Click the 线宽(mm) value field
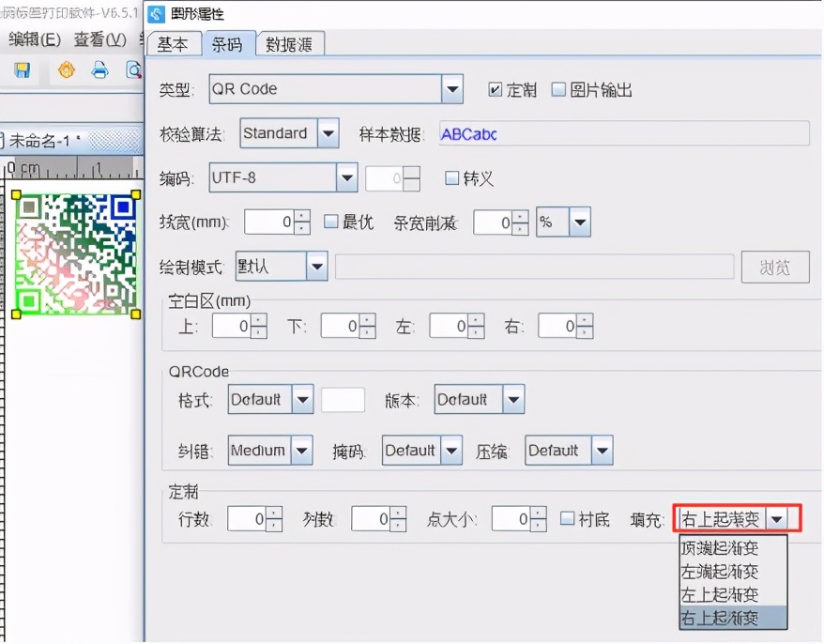This screenshot has height=644, width=824. coord(269,222)
